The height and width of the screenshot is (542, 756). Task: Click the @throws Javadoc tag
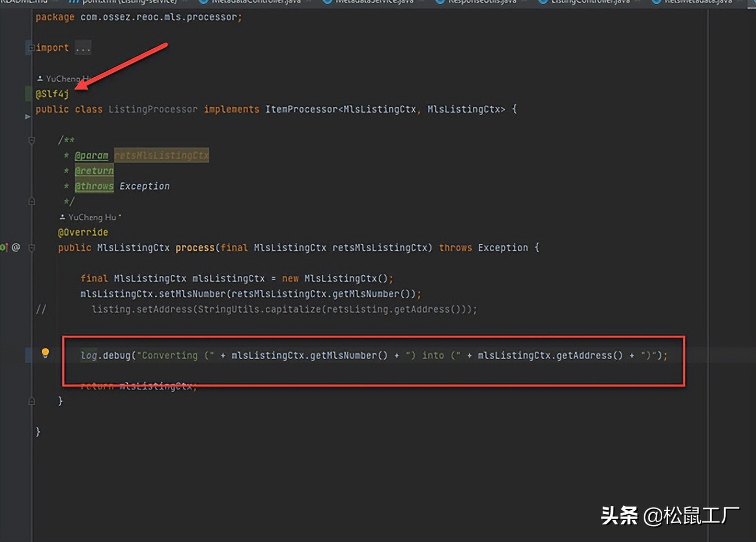[94, 186]
